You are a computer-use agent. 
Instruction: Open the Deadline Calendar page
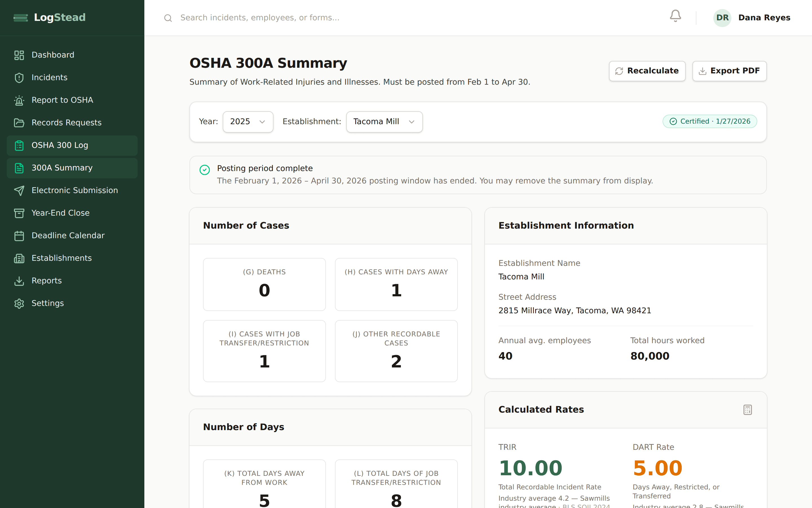(72, 236)
